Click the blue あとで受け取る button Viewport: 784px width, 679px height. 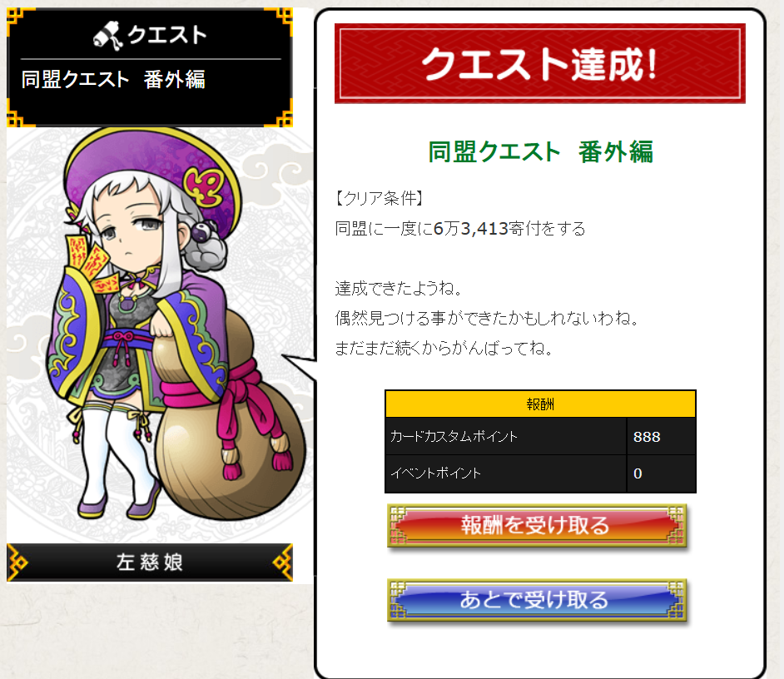click(537, 599)
